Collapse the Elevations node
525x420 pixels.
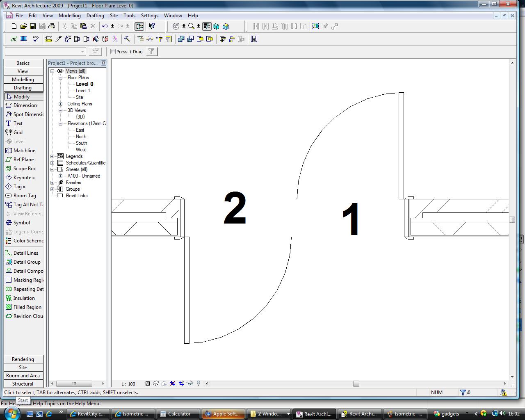61,123
